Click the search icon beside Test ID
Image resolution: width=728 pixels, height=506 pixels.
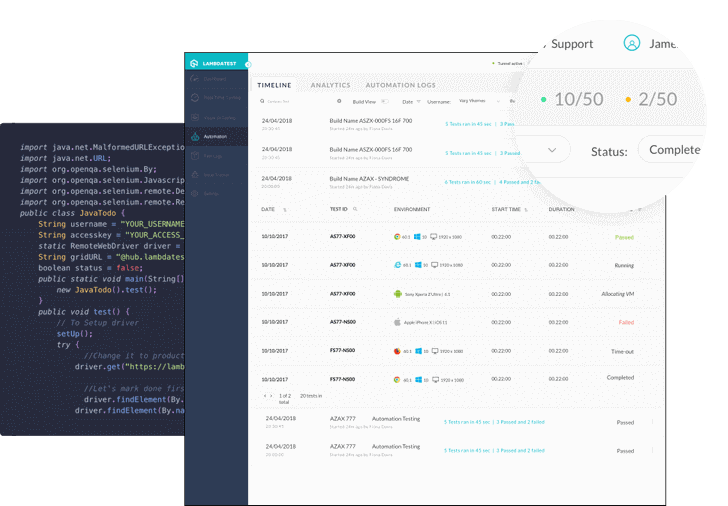point(355,210)
